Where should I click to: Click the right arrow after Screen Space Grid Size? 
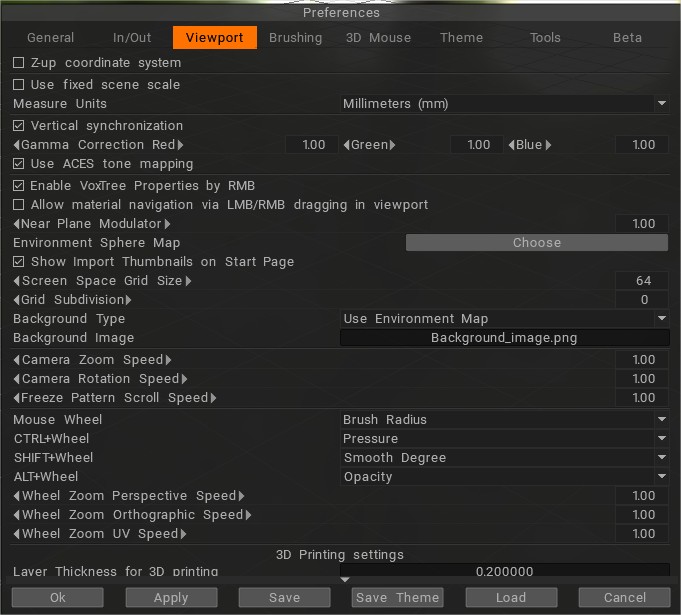pyautogui.click(x=188, y=281)
